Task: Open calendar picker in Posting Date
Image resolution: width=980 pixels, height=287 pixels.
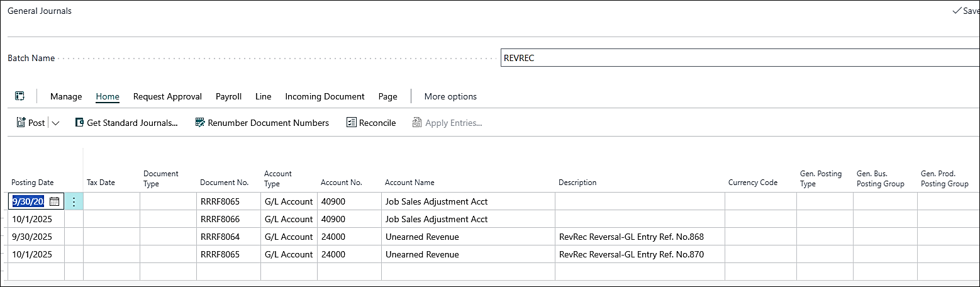Action: 54,201
